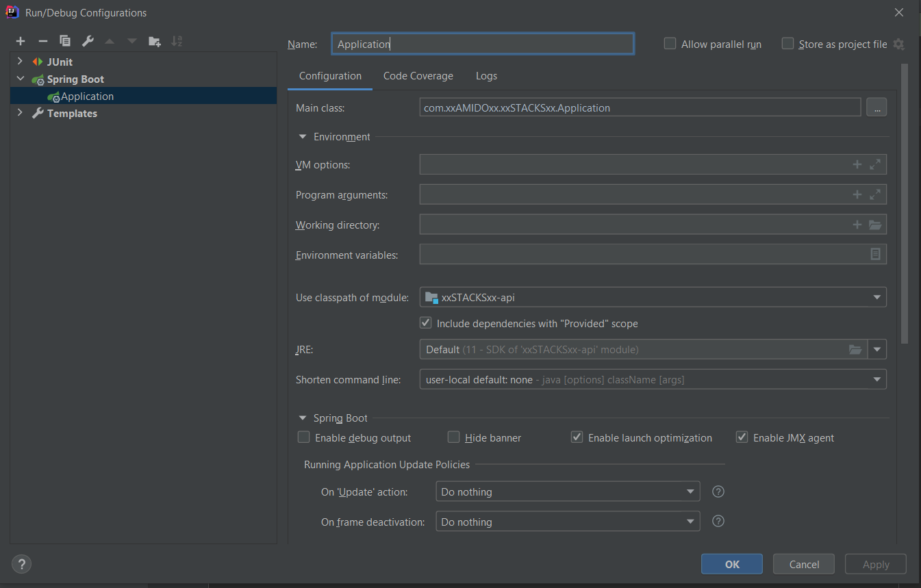Browse folder icon in Working directory

coord(875,225)
